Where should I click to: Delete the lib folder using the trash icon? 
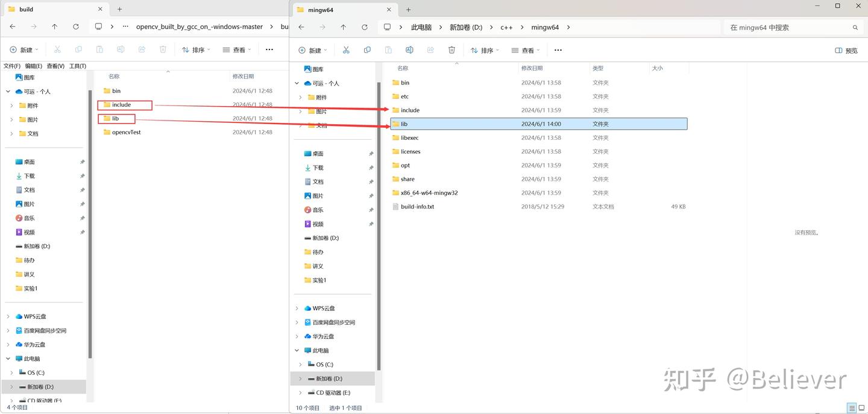point(451,50)
